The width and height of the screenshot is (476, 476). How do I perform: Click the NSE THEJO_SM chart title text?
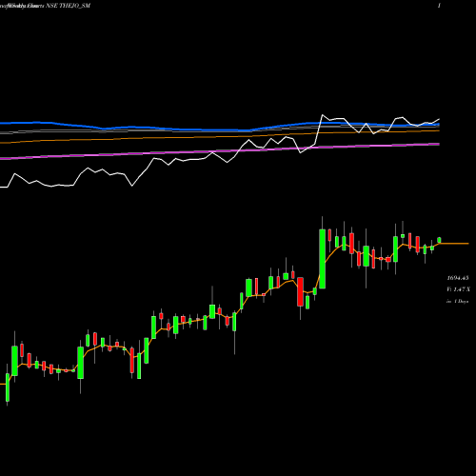tap(69, 6)
